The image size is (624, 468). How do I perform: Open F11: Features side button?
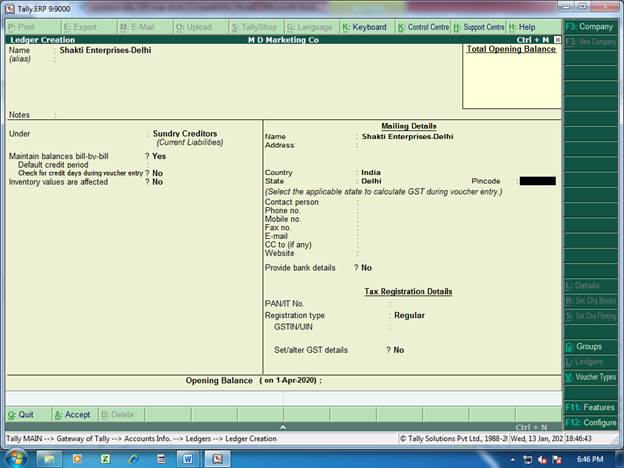591,408
